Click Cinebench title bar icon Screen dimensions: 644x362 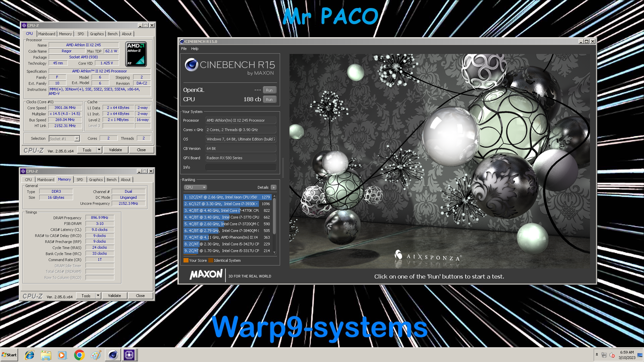(182, 42)
